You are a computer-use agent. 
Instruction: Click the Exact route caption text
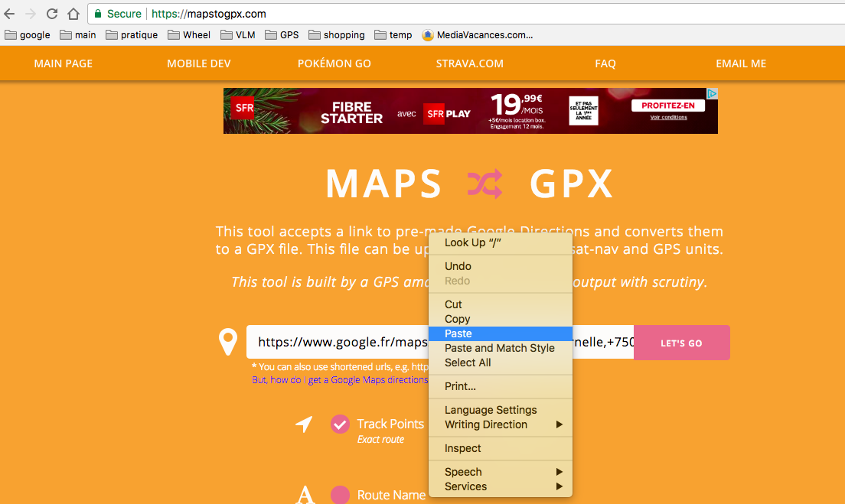coord(380,440)
